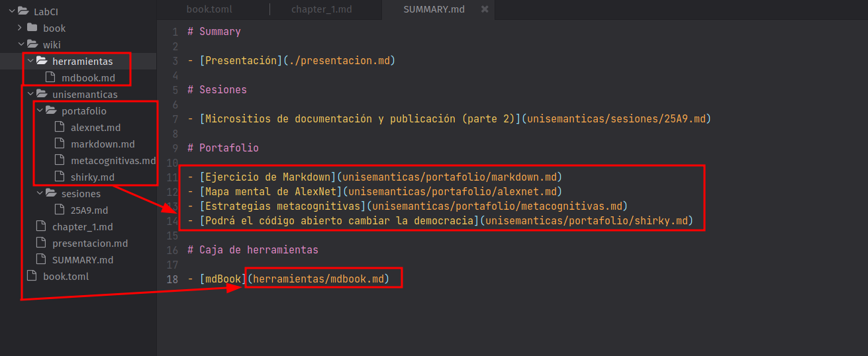Viewport: 868px width, 356px height.
Task: Open 25A9.md from the tree
Action: pos(89,210)
